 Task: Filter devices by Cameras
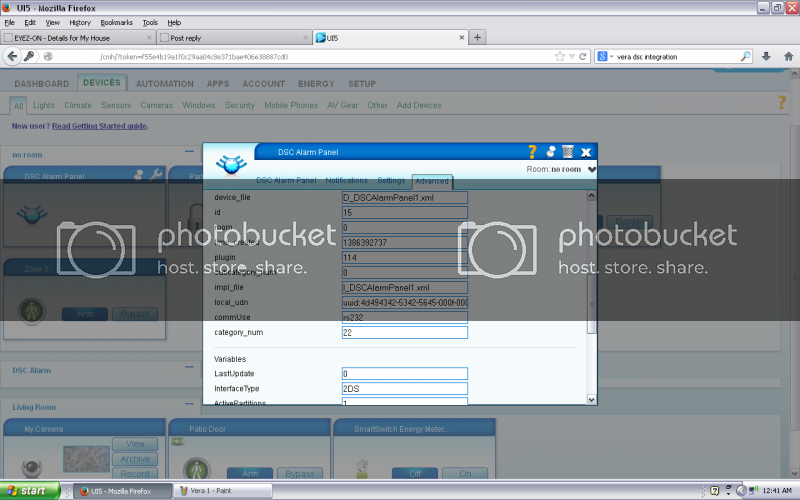(156, 105)
